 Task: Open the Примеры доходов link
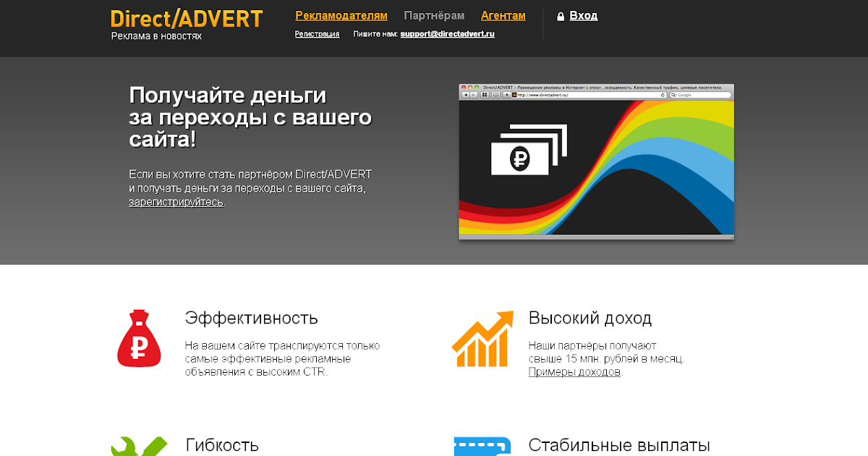[574, 372]
